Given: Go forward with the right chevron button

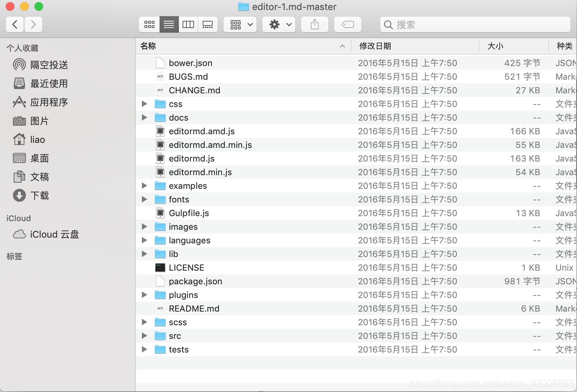Looking at the screenshot, I should coord(33,24).
